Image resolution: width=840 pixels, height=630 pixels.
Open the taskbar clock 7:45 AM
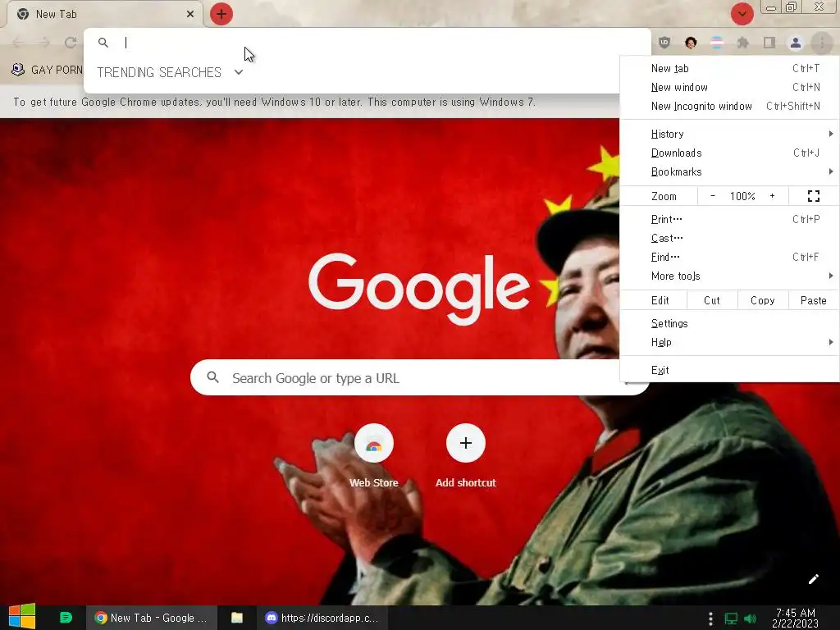click(796, 618)
